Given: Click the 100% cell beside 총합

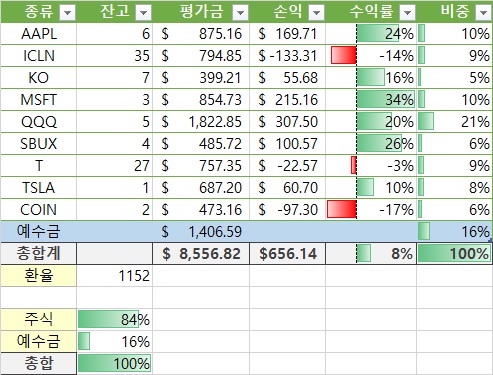Looking at the screenshot, I should coord(115,363).
